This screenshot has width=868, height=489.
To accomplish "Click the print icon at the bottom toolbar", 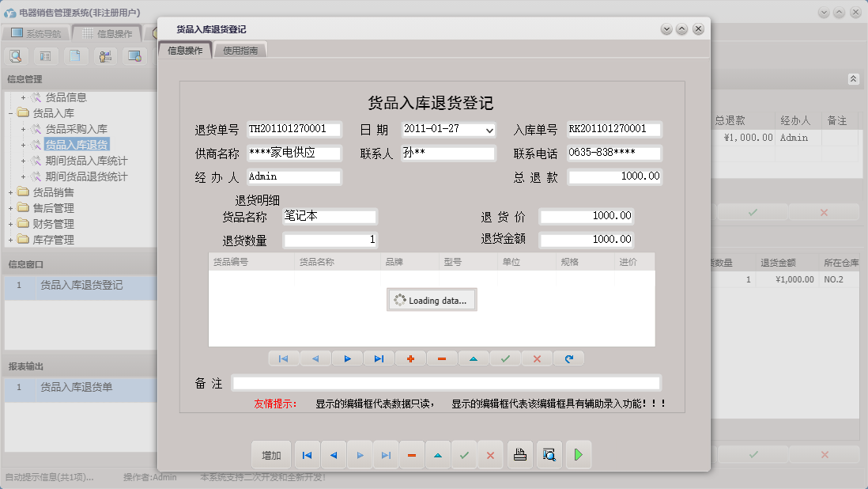I will [x=519, y=455].
